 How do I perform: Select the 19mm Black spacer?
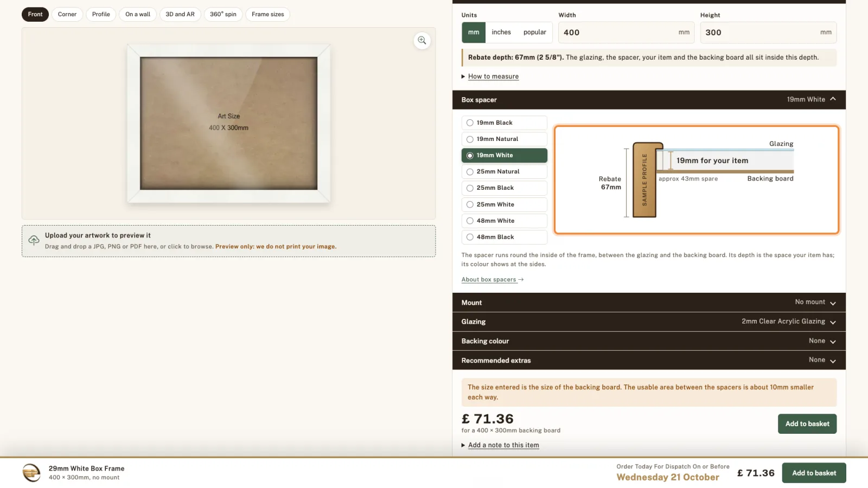[x=504, y=123]
